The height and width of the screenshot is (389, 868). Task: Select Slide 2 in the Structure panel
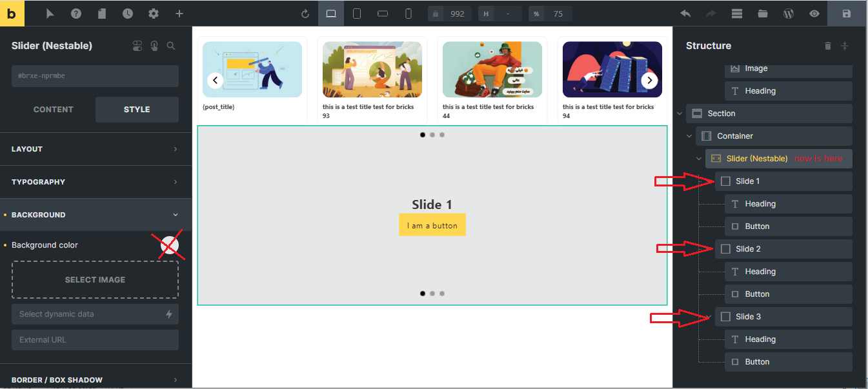[749, 248]
